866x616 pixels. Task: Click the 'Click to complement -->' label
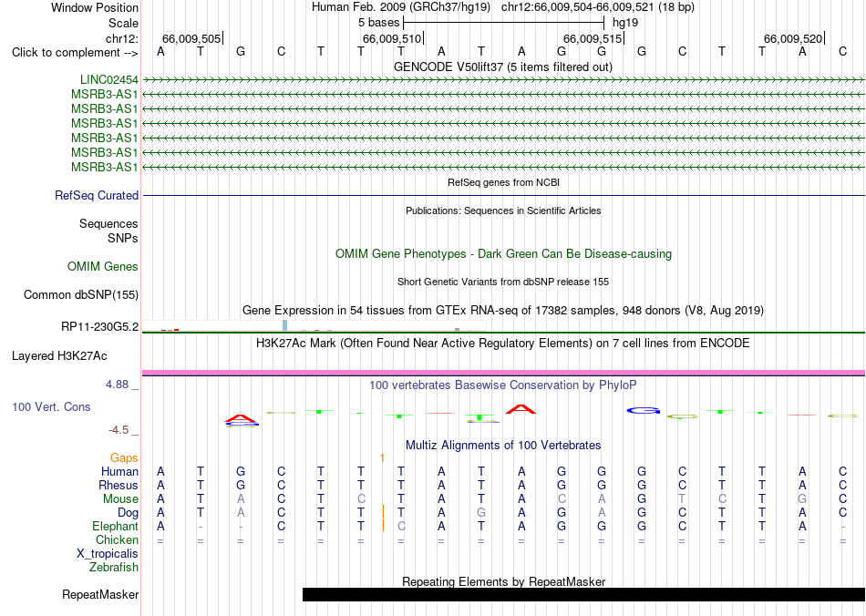75,53
